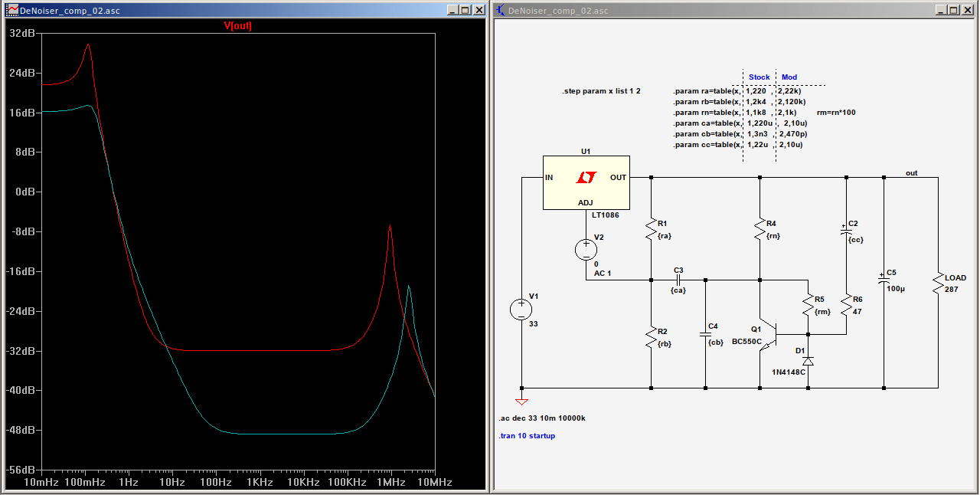
Task: Click the 32dB label on vertical axis
Action: click(x=21, y=34)
